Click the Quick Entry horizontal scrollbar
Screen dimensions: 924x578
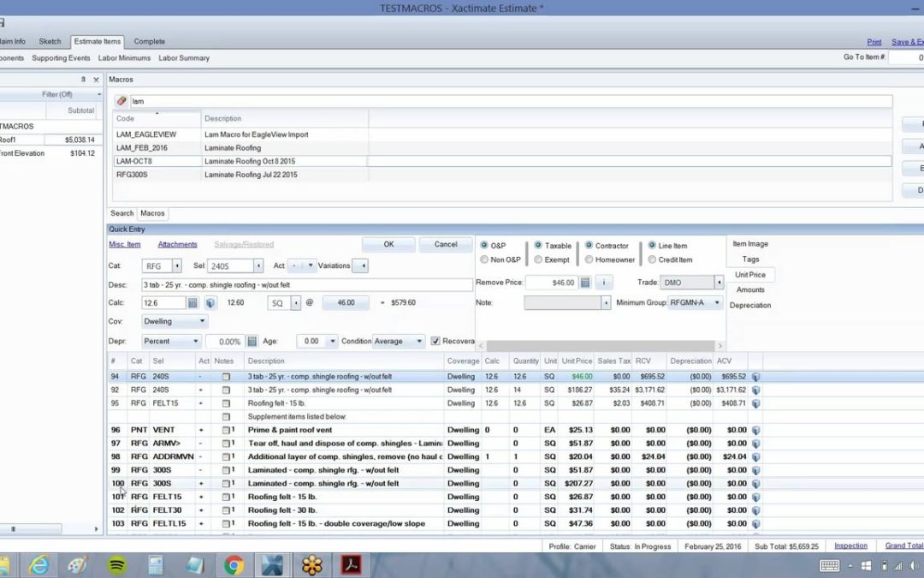coord(601,346)
